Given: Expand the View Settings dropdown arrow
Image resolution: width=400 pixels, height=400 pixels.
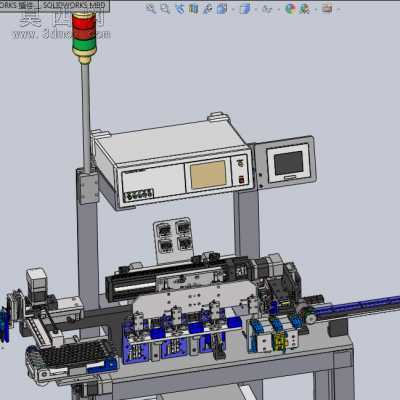Looking at the screenshot, I should point(338,9).
